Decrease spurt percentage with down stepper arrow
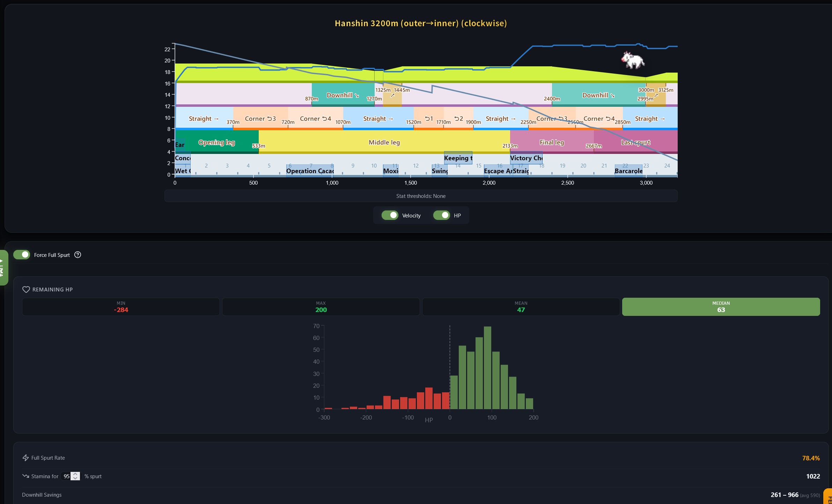 click(x=75, y=478)
